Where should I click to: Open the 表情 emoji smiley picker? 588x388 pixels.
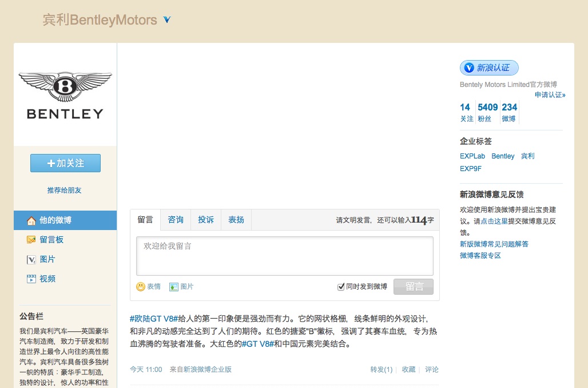(x=141, y=287)
